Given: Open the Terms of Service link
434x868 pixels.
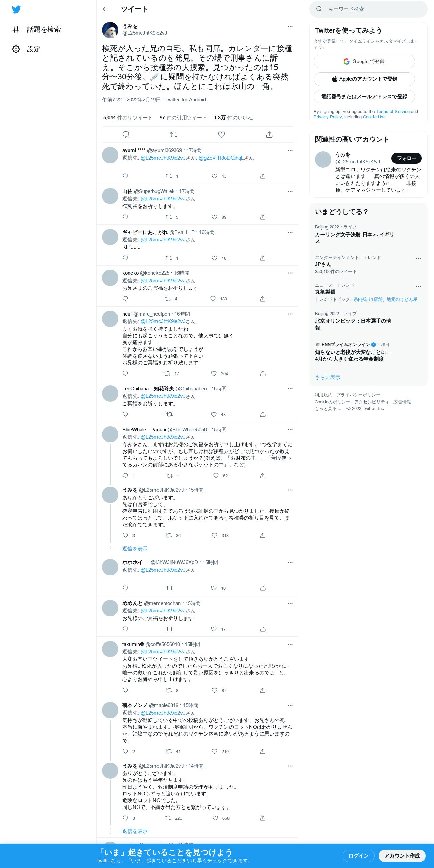Looking at the screenshot, I should [x=393, y=112].
